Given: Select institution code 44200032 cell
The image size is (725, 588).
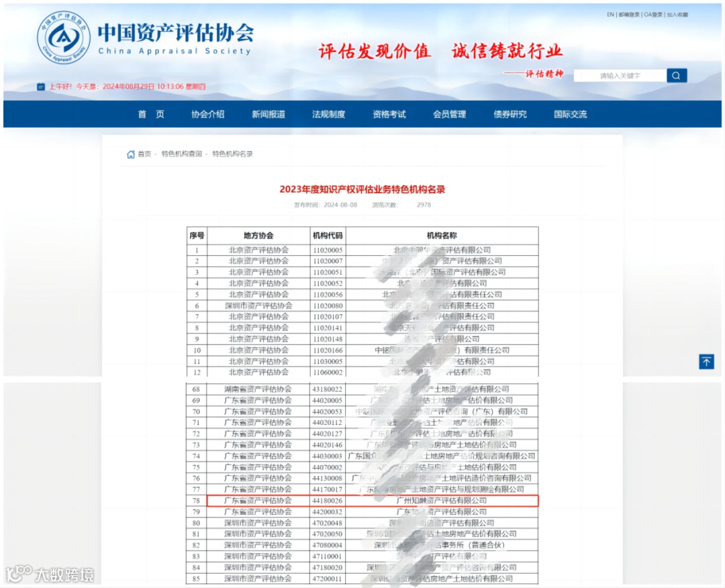Looking at the screenshot, I should click(327, 511).
